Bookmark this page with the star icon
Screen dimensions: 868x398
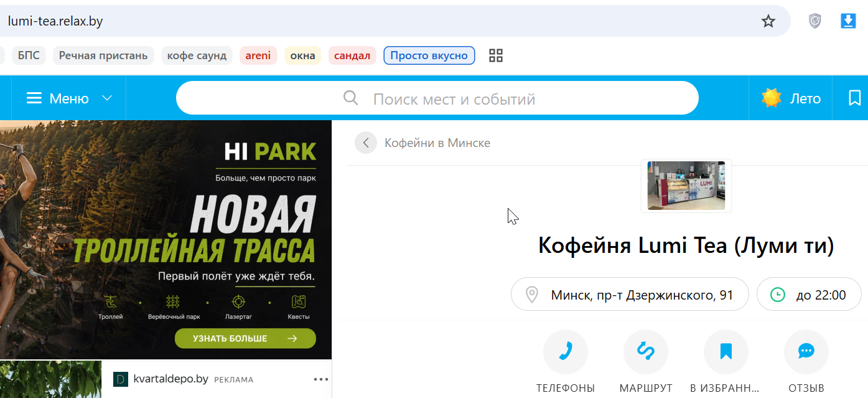[768, 21]
